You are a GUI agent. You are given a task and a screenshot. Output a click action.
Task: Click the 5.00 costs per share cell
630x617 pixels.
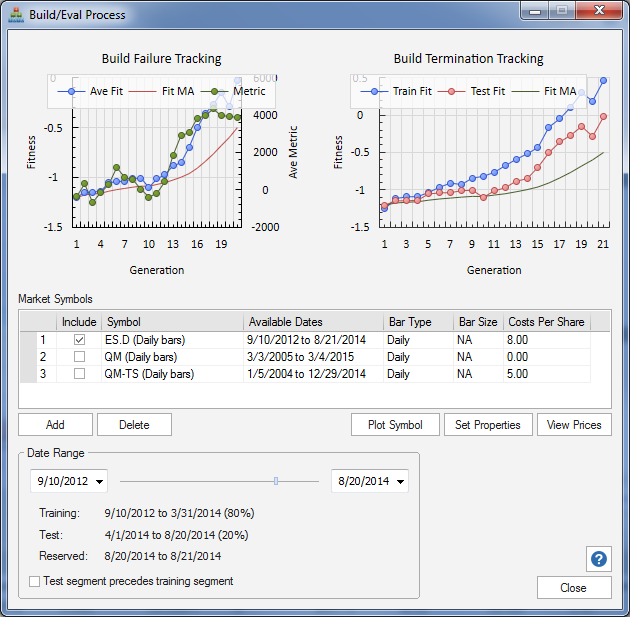(x=547, y=374)
